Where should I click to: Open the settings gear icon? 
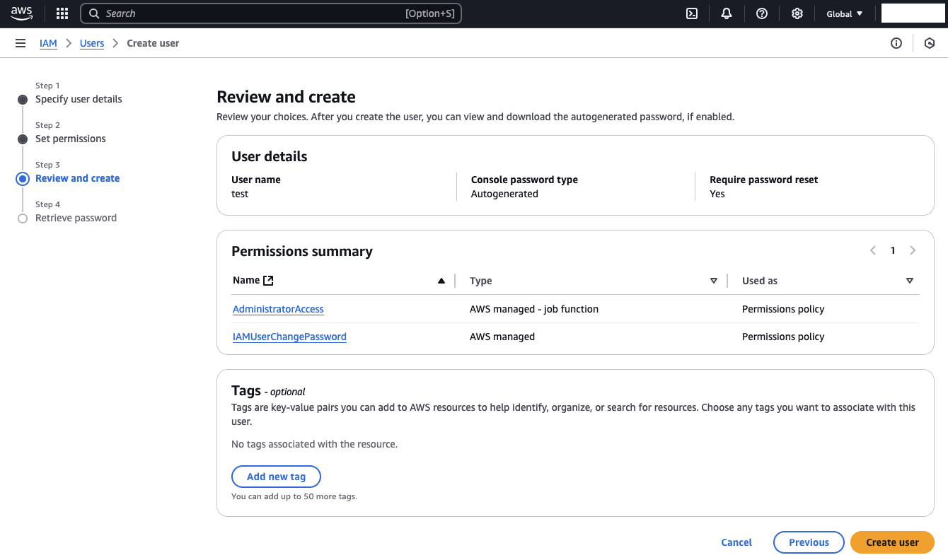point(797,13)
